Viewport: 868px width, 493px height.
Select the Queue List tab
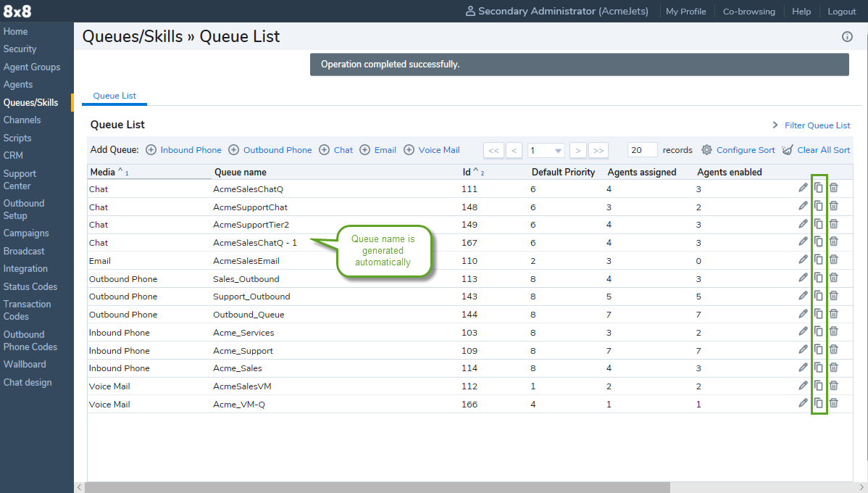pos(114,95)
